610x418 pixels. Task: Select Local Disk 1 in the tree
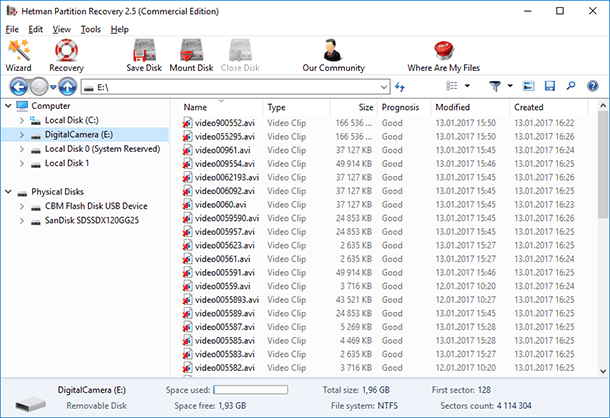click(x=67, y=163)
